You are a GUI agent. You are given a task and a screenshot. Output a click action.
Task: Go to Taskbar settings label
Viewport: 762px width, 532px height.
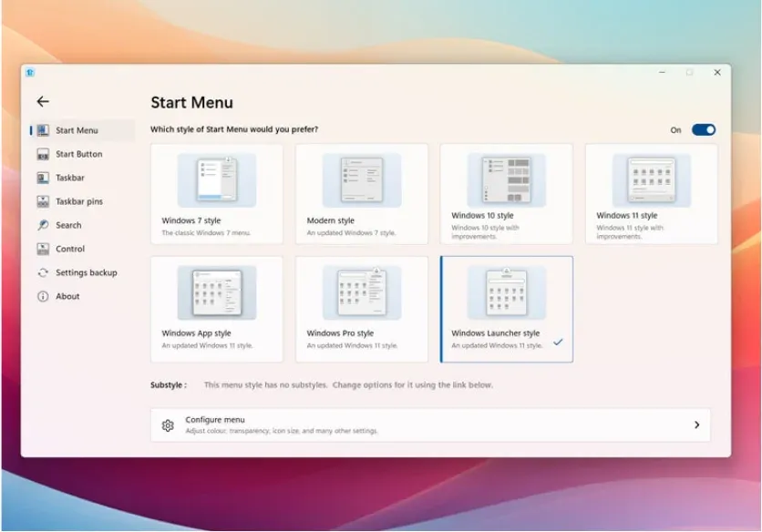click(70, 178)
